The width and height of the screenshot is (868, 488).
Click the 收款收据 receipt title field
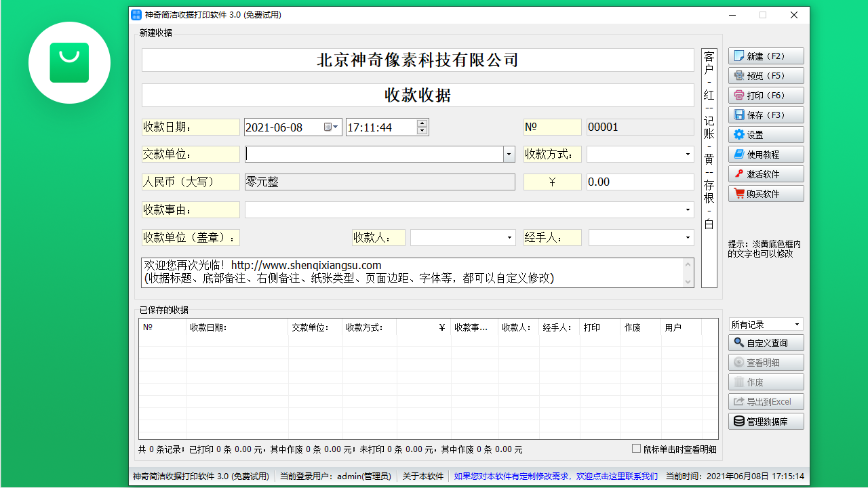pos(418,95)
